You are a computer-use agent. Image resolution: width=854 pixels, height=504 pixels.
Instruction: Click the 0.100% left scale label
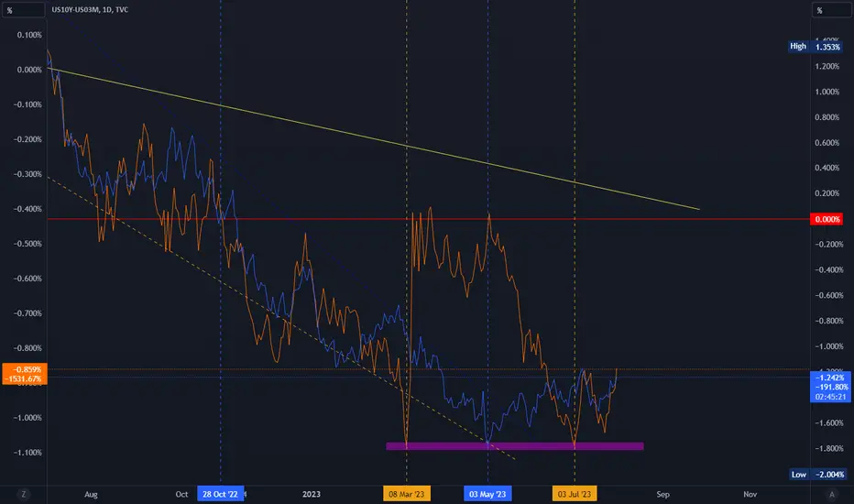29,35
